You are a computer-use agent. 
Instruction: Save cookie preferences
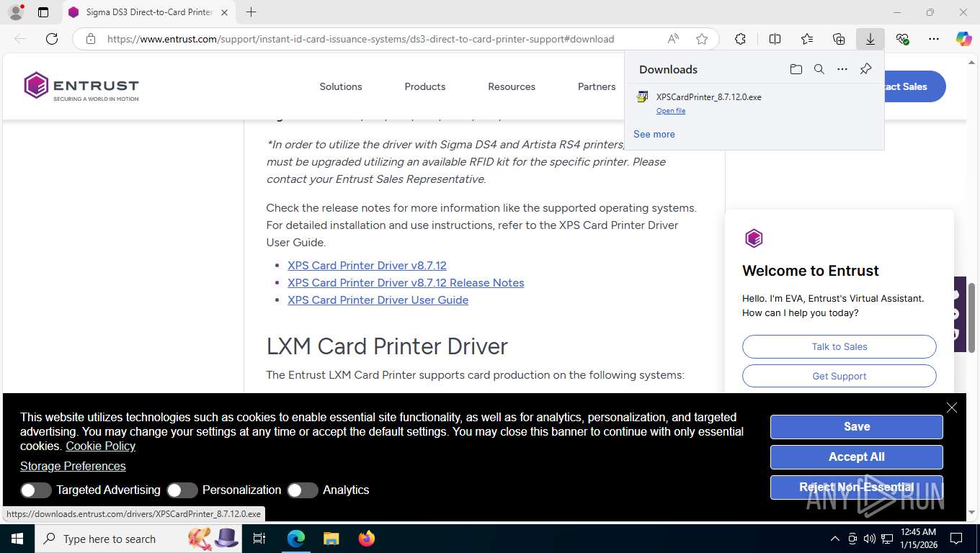857,426
